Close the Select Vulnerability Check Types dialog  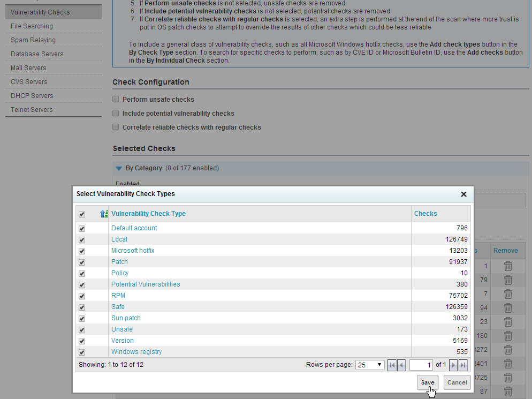[463, 194]
